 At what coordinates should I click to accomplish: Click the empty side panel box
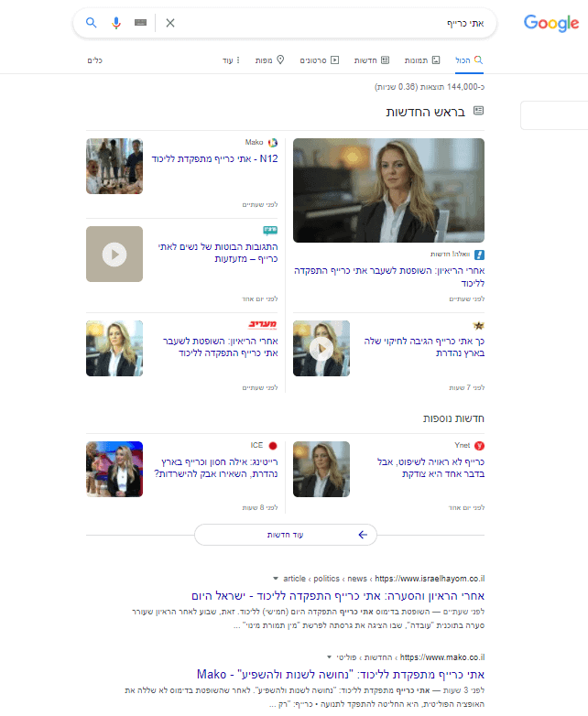click(554, 115)
